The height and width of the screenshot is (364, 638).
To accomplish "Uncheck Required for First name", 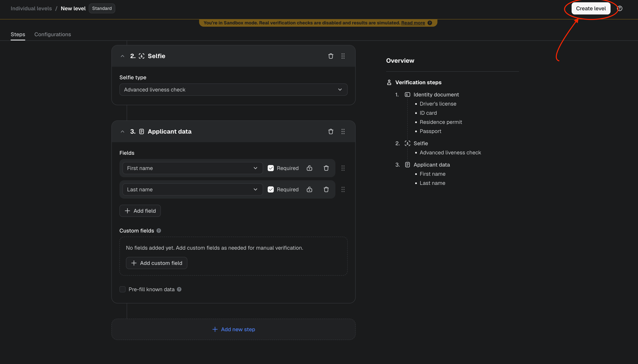I will 271,168.
